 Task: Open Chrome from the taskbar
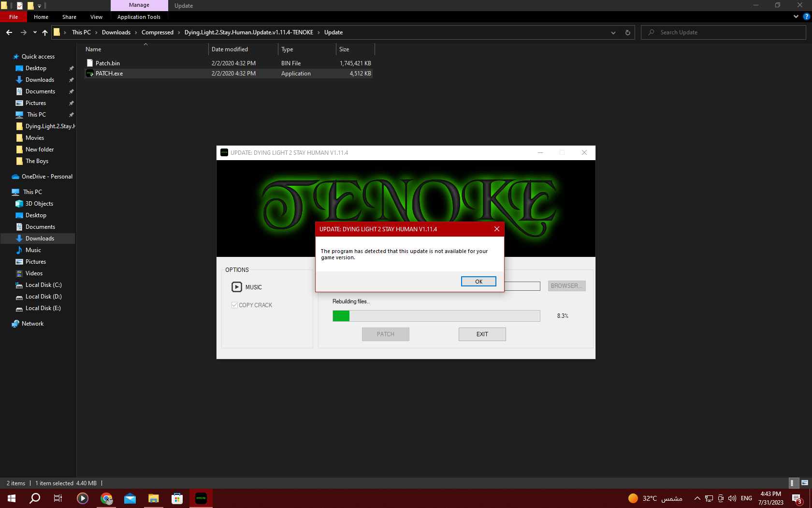click(x=106, y=498)
